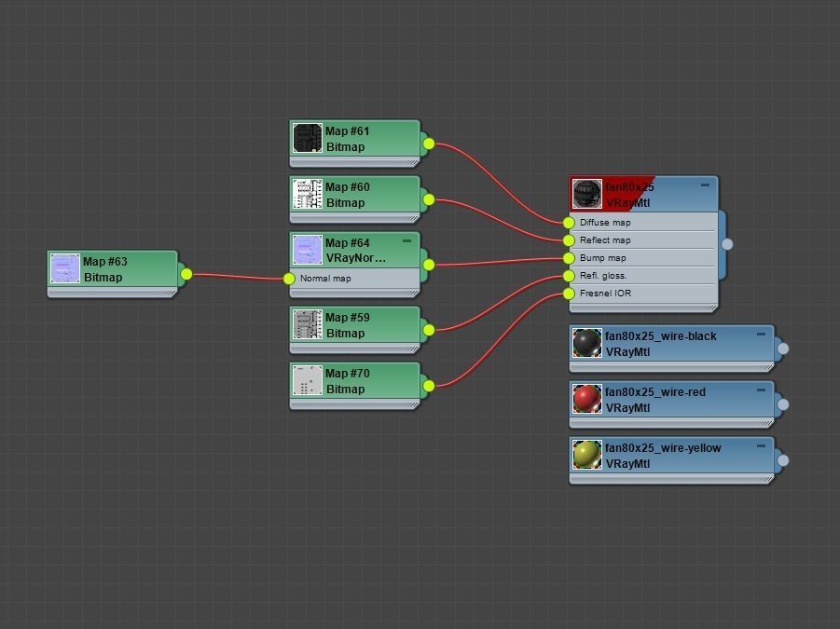Click the fan80x25_wire-red output socket
This screenshot has height=629, width=840.
coord(783,404)
